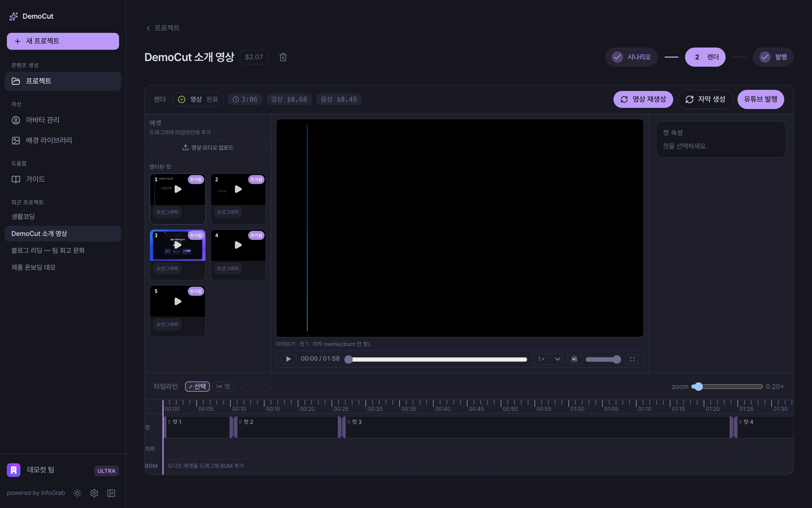Click the 추가됨 badge on cut 5
The width and height of the screenshot is (812, 508).
[196, 292]
